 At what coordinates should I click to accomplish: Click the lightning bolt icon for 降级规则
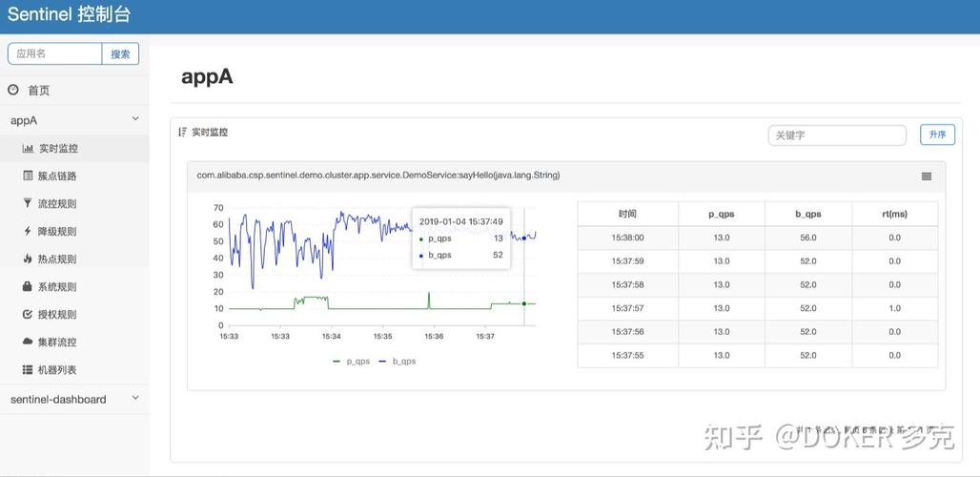point(27,231)
